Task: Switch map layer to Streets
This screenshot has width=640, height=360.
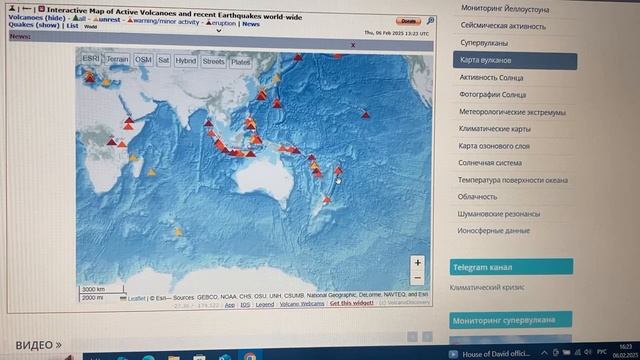Action: [213, 62]
